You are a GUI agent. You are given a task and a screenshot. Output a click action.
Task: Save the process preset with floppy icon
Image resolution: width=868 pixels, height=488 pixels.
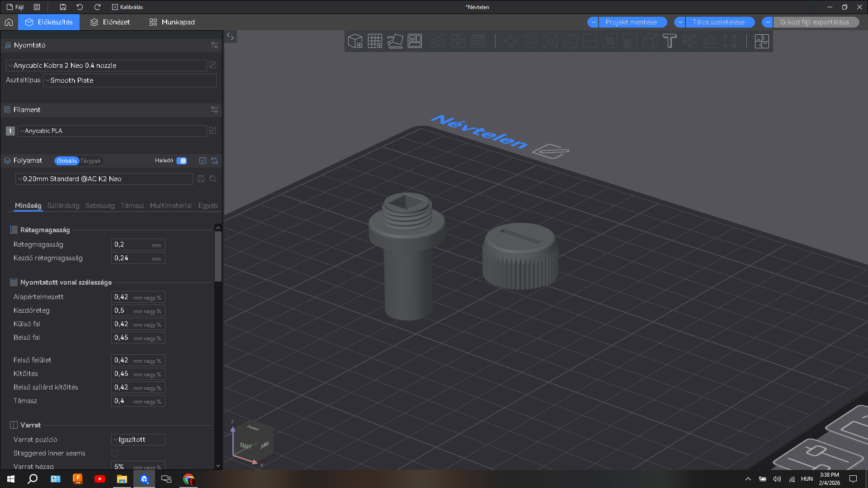coord(201,179)
